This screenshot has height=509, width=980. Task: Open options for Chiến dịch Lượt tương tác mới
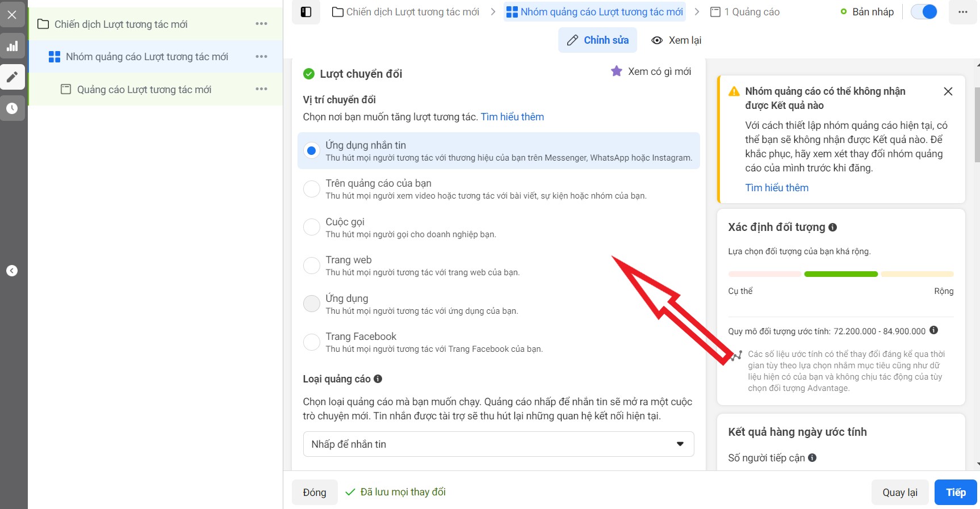261,24
